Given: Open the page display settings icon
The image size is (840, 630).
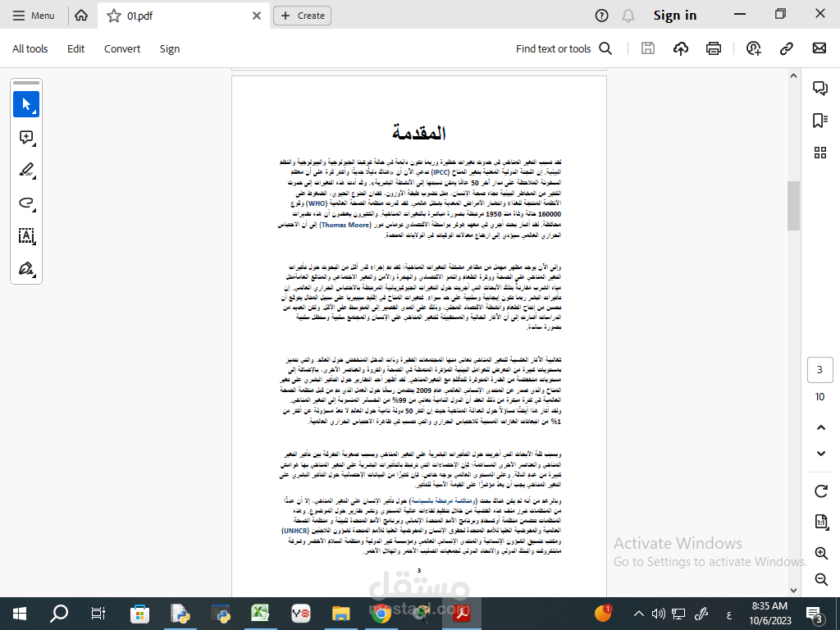Looking at the screenshot, I should (x=820, y=521).
